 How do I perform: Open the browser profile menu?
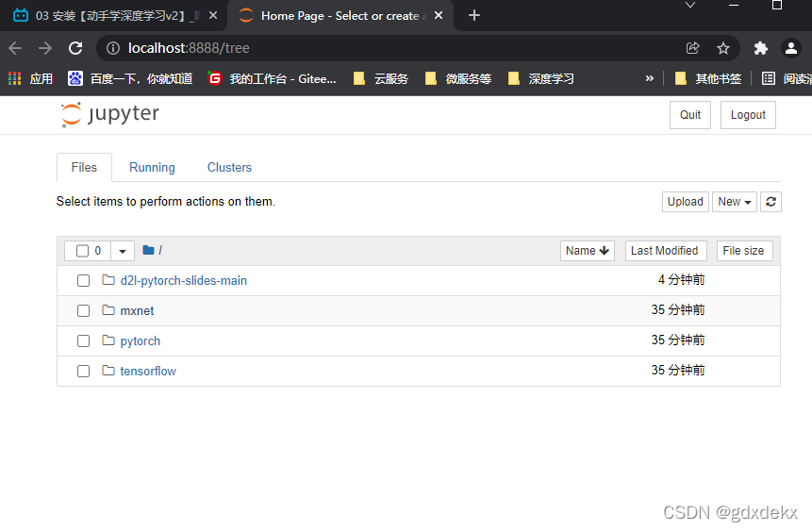(790, 48)
